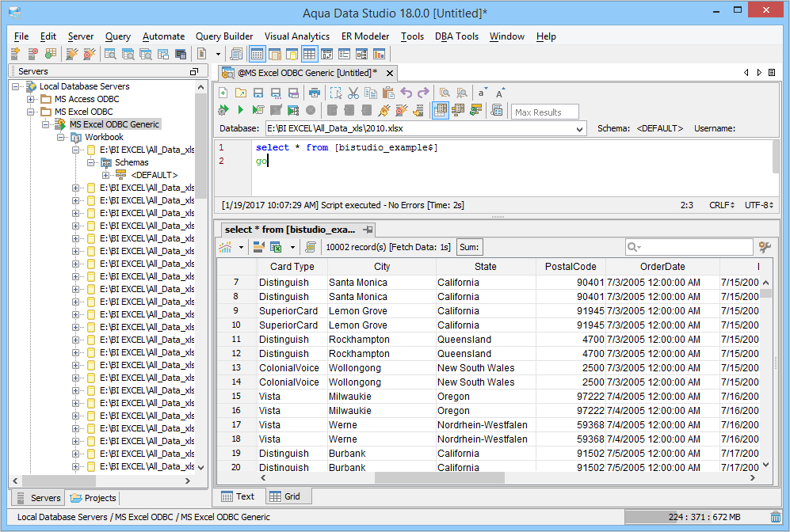
Task: Click the Cut scissors icon
Action: click(x=353, y=93)
